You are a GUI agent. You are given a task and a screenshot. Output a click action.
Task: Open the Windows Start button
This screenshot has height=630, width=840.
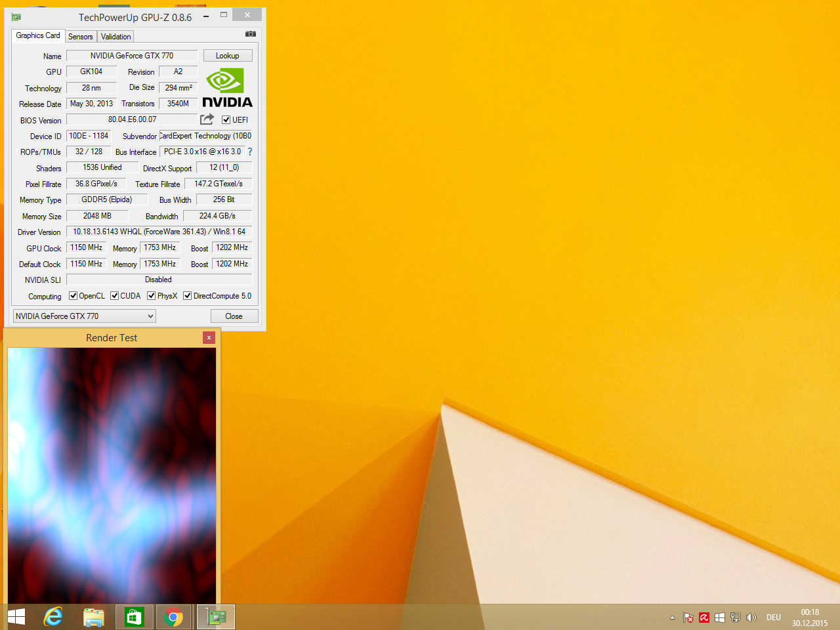(x=16, y=617)
